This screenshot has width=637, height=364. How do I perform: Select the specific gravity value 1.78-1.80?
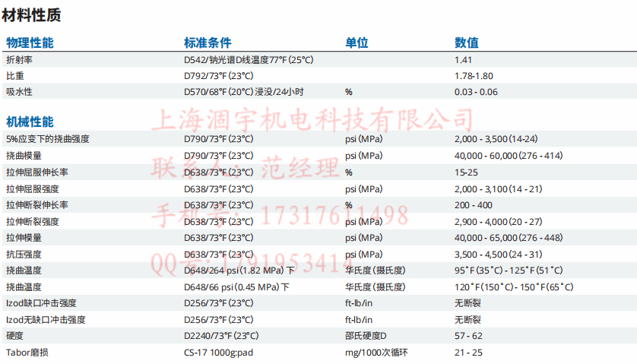point(474,76)
